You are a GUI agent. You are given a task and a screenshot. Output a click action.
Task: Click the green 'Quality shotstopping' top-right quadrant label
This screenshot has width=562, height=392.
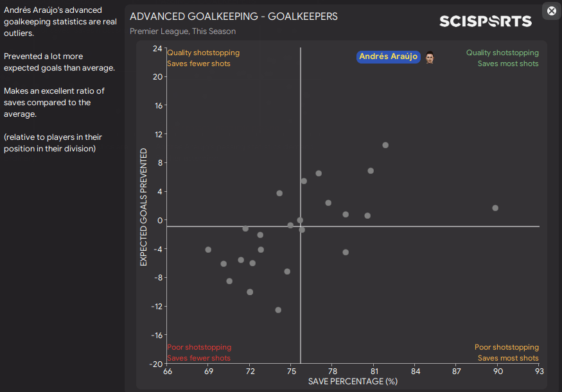click(x=502, y=53)
